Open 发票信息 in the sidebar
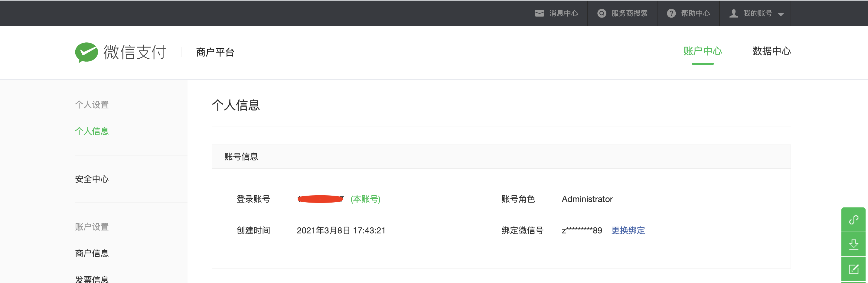 pyautogui.click(x=92, y=279)
